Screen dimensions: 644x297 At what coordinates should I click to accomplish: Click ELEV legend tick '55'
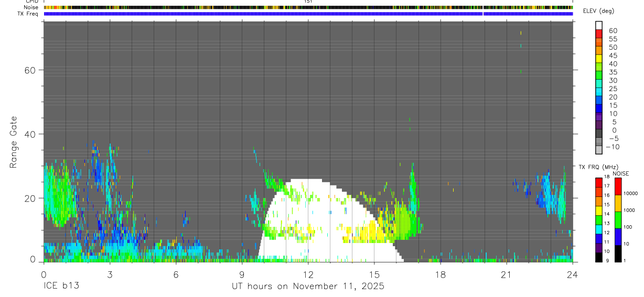pyautogui.click(x=613, y=39)
